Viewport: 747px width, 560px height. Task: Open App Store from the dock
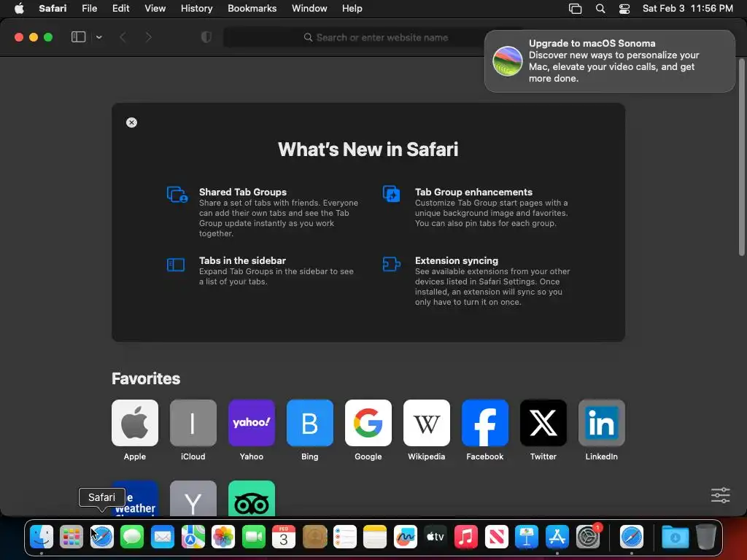557,537
